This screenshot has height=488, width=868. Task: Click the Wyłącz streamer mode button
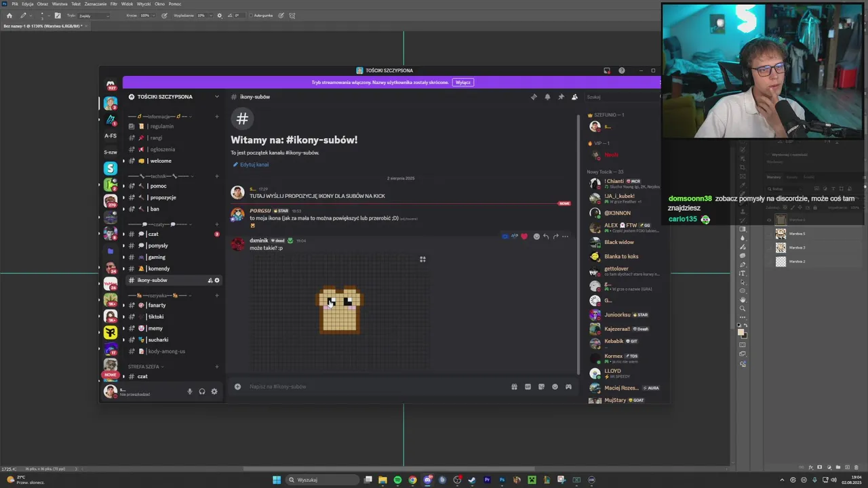[463, 82]
